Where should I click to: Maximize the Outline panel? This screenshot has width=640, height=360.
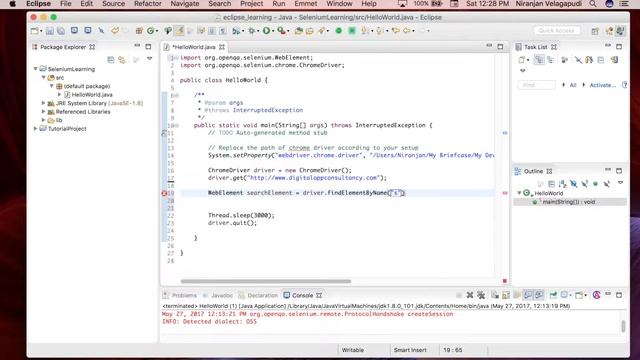[x=619, y=171]
